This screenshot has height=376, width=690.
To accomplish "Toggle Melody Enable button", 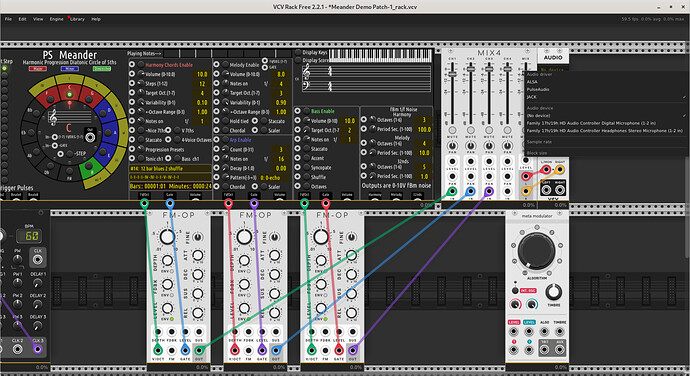I will point(225,65).
